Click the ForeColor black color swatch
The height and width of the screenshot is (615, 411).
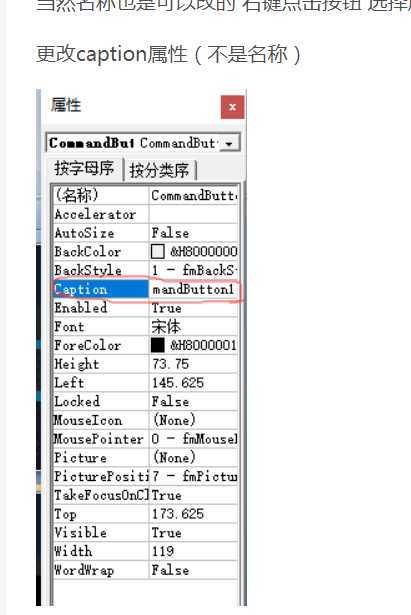(x=158, y=345)
